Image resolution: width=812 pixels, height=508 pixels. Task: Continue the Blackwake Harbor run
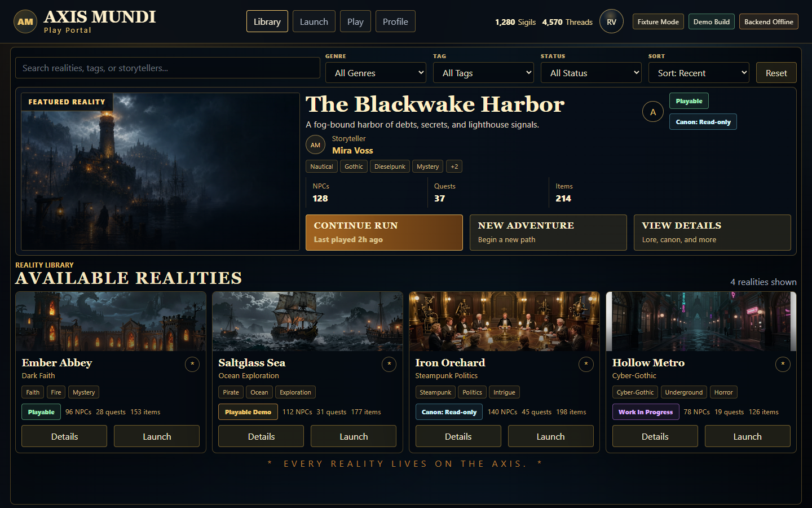tap(384, 233)
